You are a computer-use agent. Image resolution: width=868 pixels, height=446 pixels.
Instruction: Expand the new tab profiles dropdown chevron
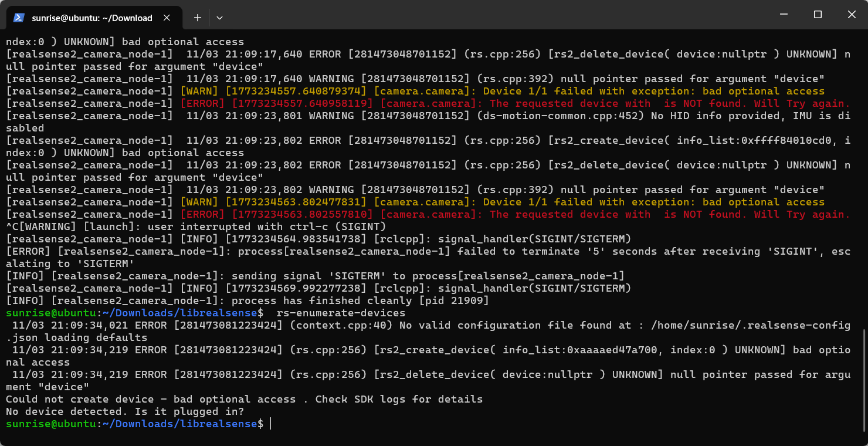click(219, 18)
